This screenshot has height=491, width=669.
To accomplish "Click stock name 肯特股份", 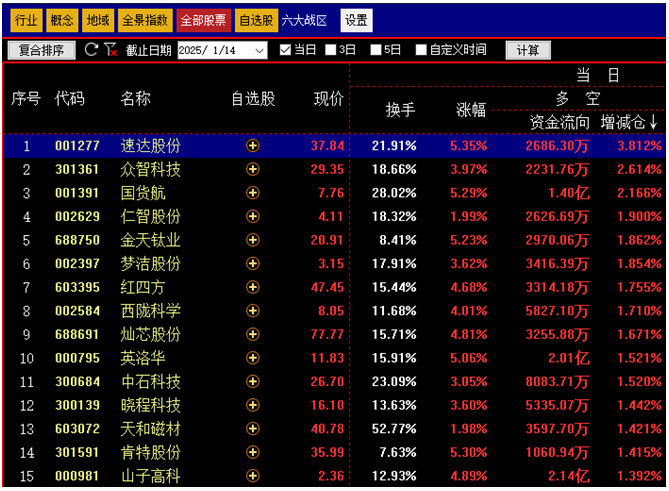I will coord(151,452).
